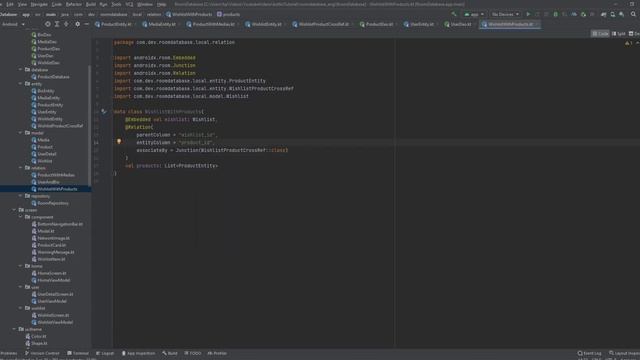
Task: Open the TODO tool window
Action: point(193,353)
